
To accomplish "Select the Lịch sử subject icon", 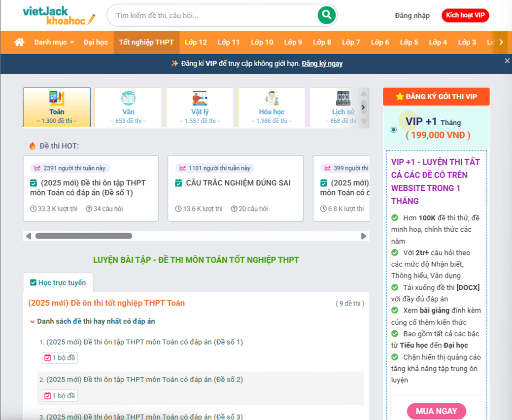I will [x=343, y=98].
